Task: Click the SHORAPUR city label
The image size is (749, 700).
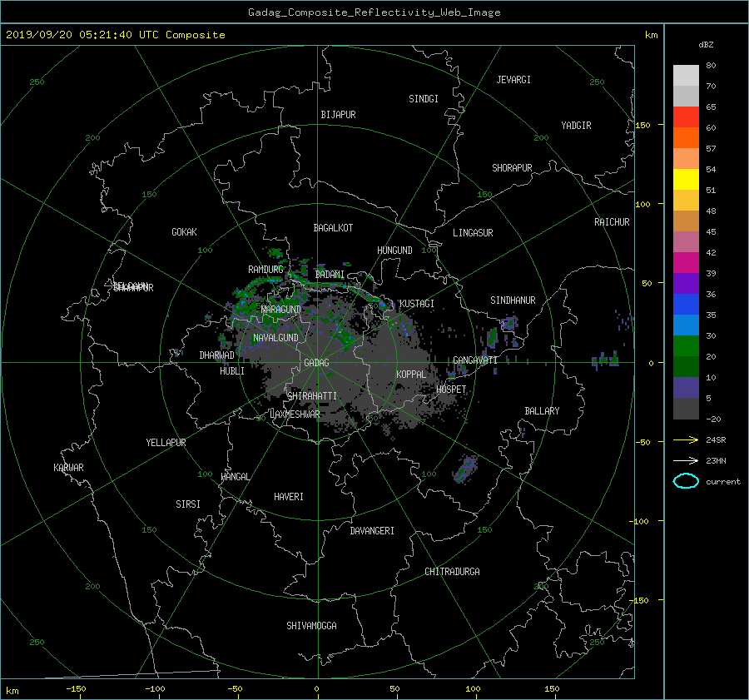Action: 512,168
